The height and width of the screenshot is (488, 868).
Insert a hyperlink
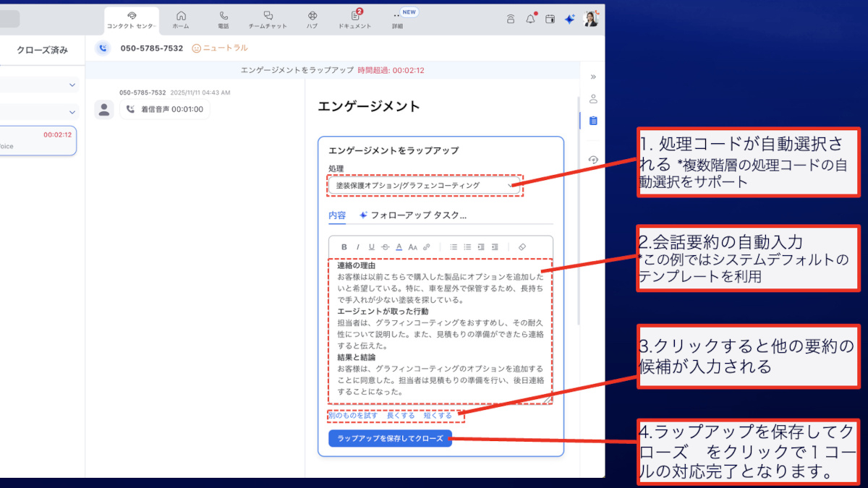coord(427,247)
